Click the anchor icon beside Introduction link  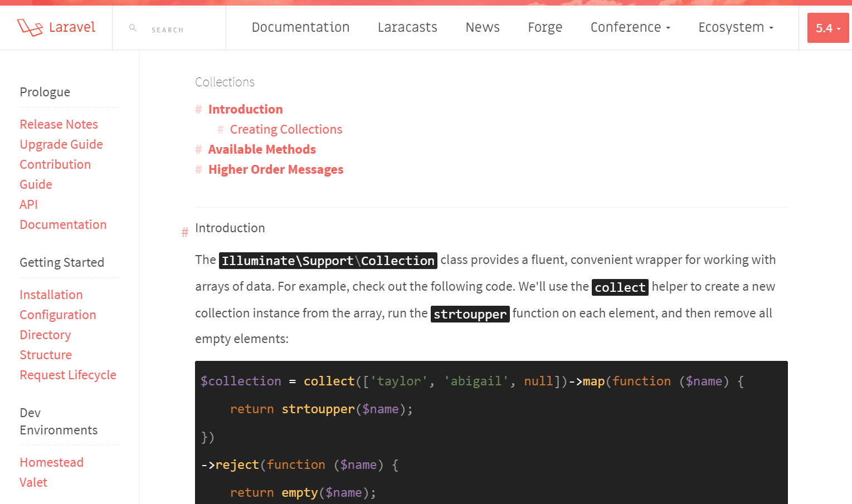199,110
